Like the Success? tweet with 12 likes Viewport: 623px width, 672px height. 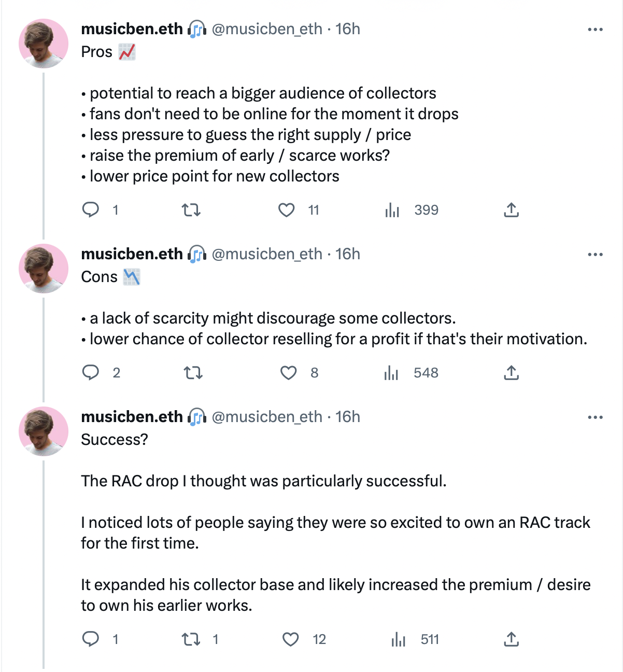(x=291, y=639)
